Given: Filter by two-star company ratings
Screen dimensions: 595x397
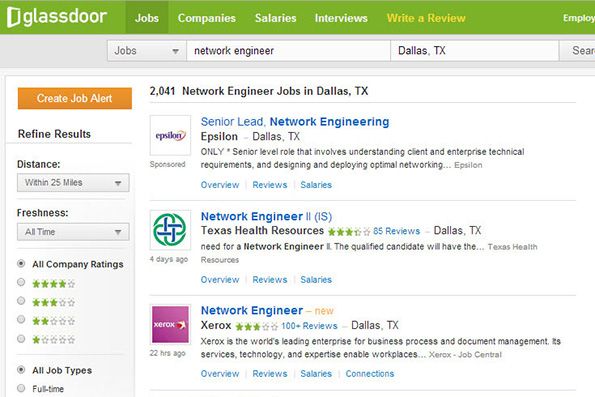Looking at the screenshot, I should coord(21,320).
